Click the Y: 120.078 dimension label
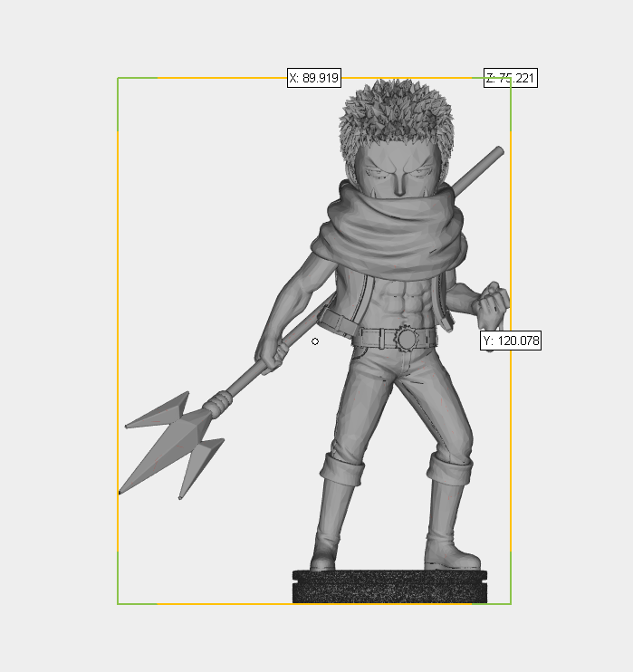 tap(511, 341)
